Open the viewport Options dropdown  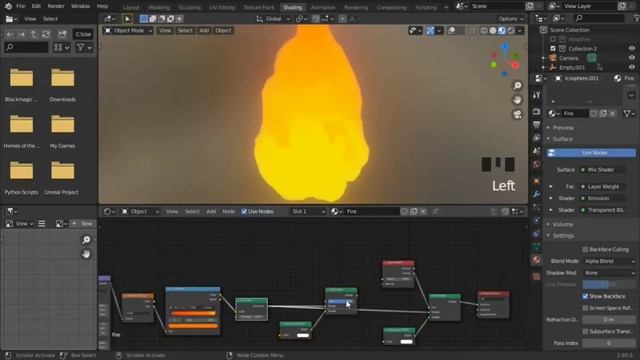click(x=511, y=19)
